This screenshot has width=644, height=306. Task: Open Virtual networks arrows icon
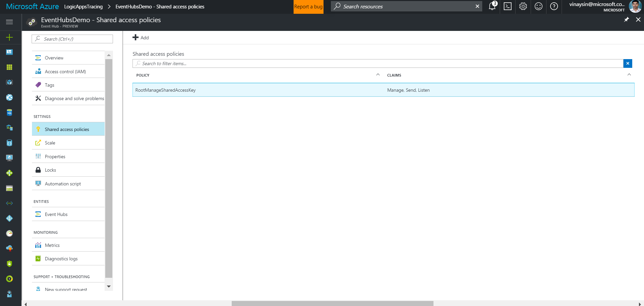point(9,203)
